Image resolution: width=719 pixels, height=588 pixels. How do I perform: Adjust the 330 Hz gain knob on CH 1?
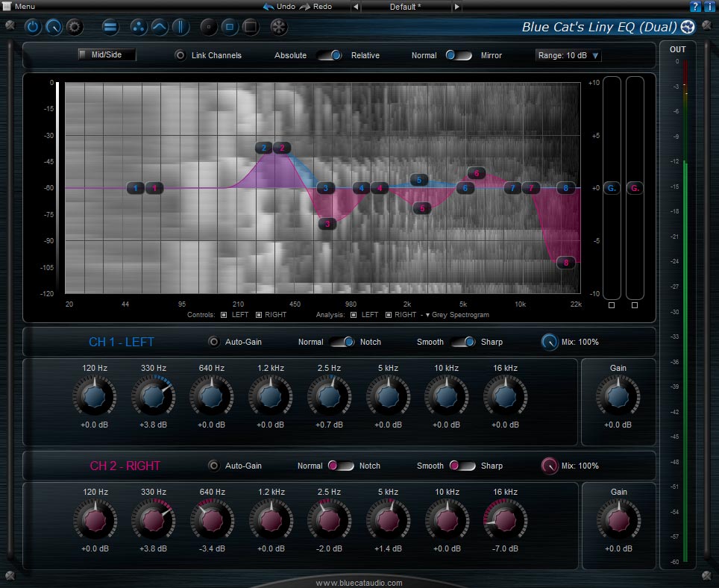[153, 395]
